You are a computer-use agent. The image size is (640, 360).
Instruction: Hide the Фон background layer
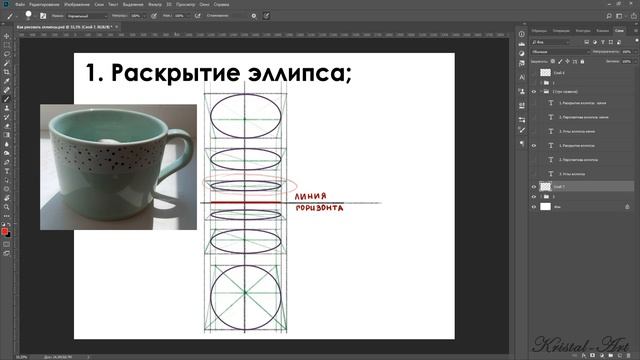[x=533, y=207]
